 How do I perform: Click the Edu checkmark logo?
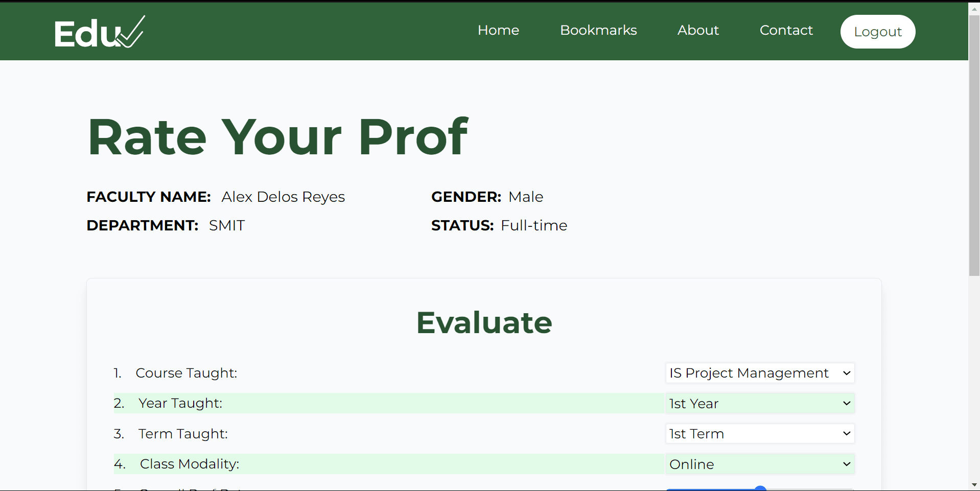coord(100,31)
